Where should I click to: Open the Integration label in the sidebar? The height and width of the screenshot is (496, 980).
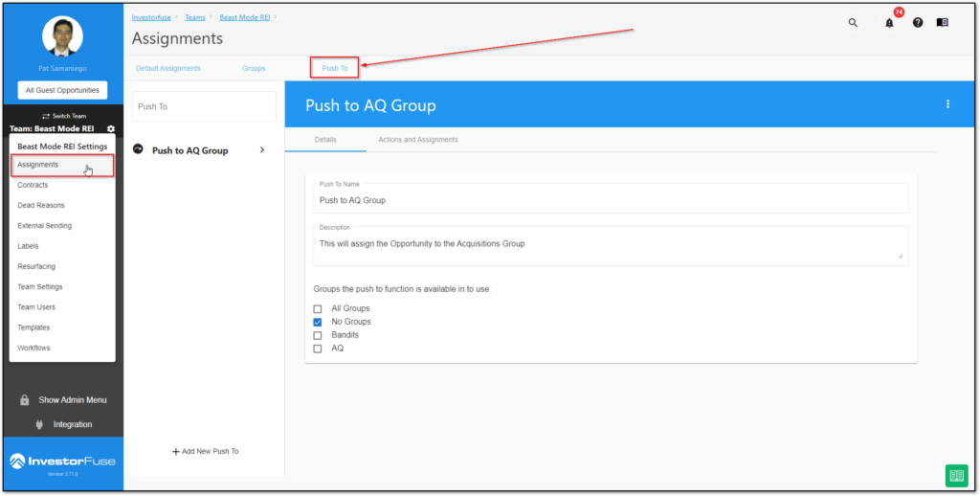click(73, 425)
